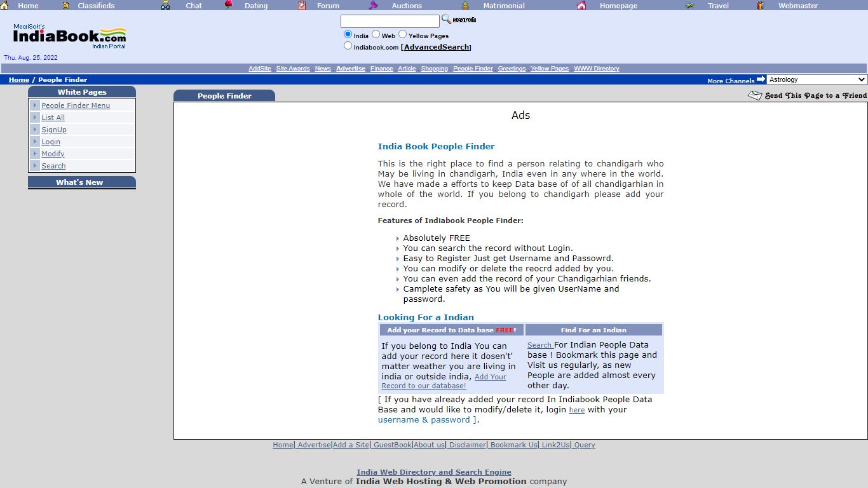The width and height of the screenshot is (868, 488).
Task: Open the Modify sidebar link
Action: (x=53, y=154)
